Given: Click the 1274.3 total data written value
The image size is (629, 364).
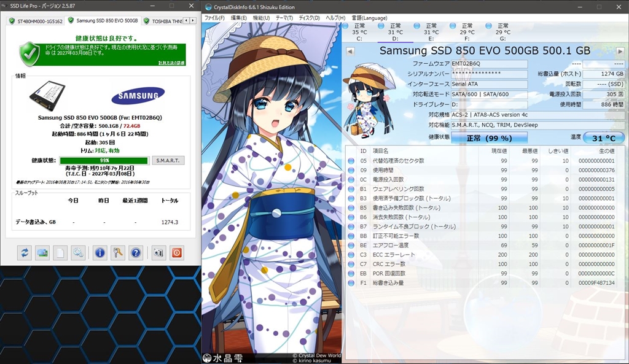Looking at the screenshot, I should 170,222.
